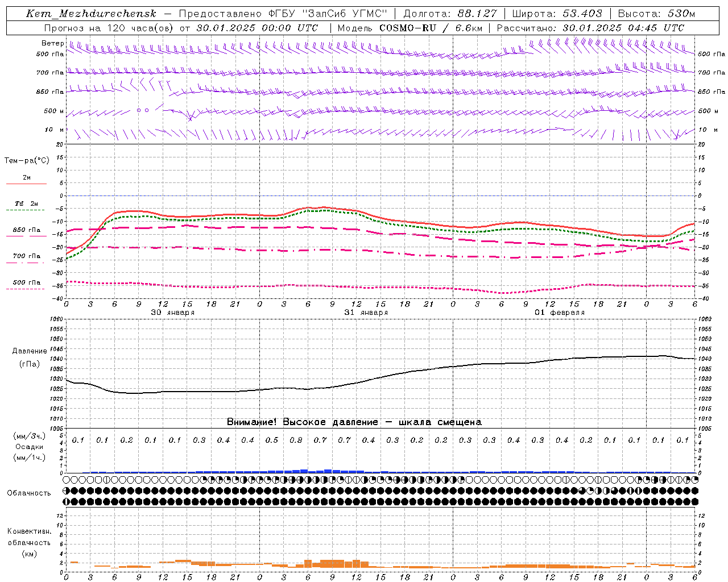This screenshot has width=728, height=582.
Task: Click the 'Модель COSMO-RU / 6.6км' text
Action: [x=409, y=28]
